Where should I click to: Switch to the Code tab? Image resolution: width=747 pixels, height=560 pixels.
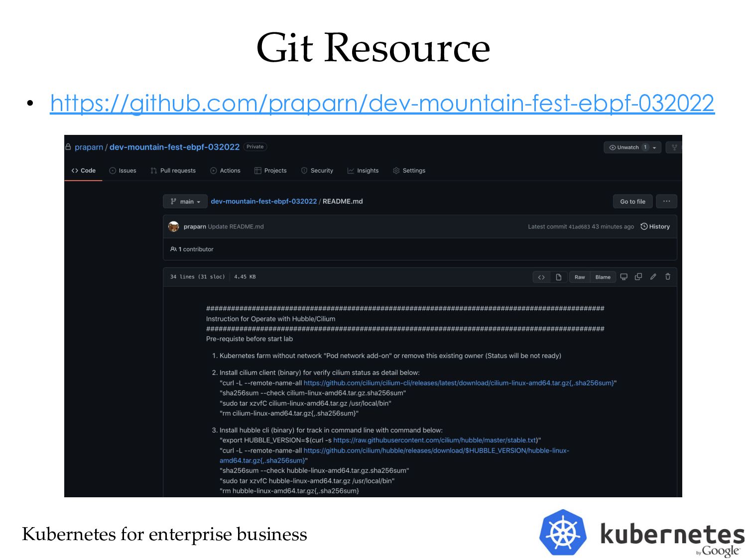point(83,171)
